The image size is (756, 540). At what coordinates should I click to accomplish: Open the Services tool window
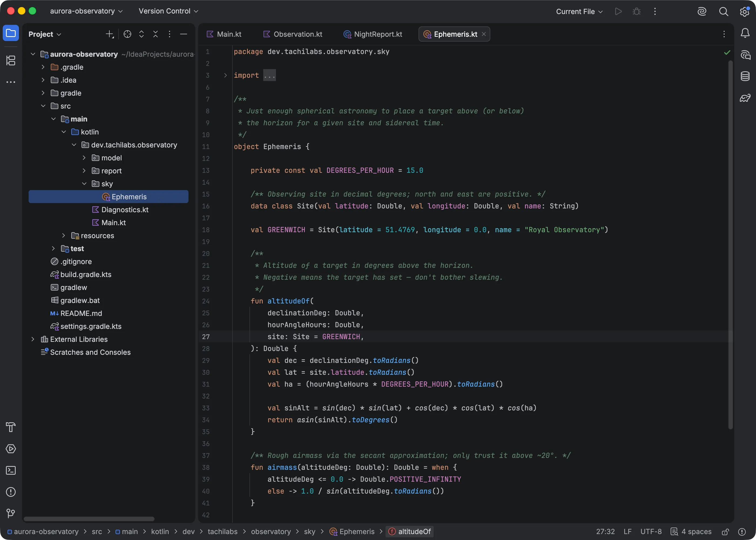tap(11, 448)
